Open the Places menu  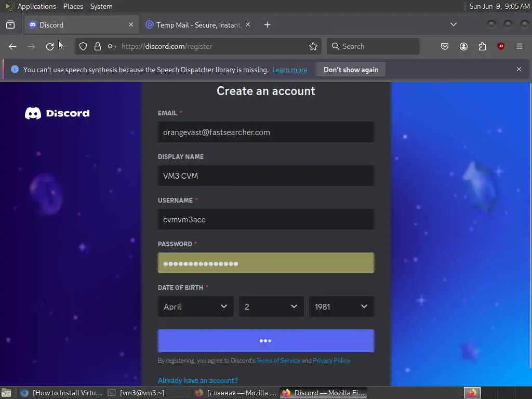point(73,6)
